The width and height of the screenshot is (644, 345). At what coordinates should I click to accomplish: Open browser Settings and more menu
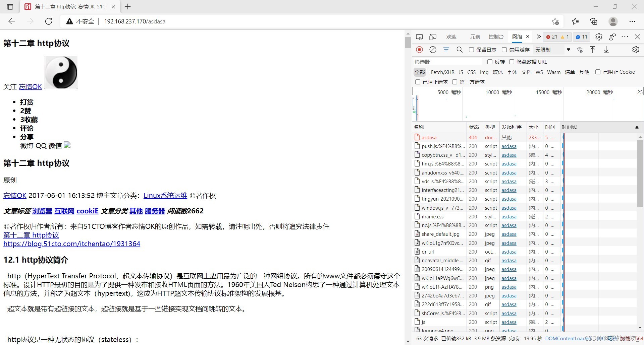[632, 21]
